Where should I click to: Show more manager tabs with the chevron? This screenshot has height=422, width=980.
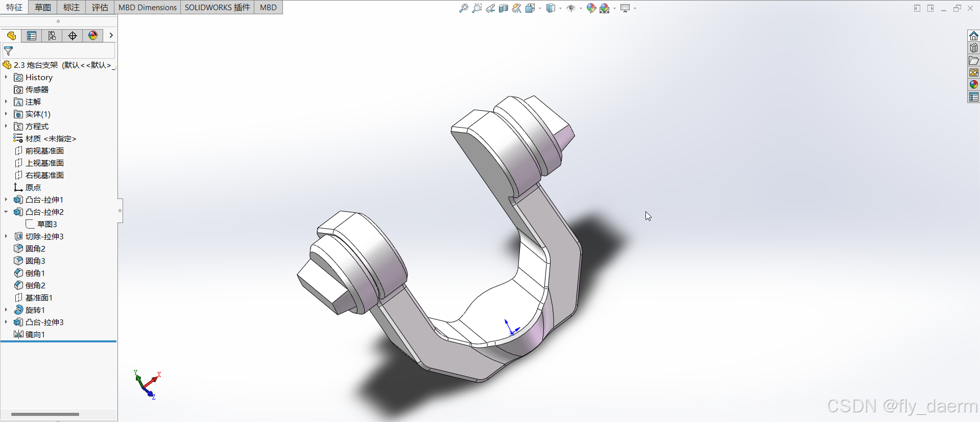point(111,36)
